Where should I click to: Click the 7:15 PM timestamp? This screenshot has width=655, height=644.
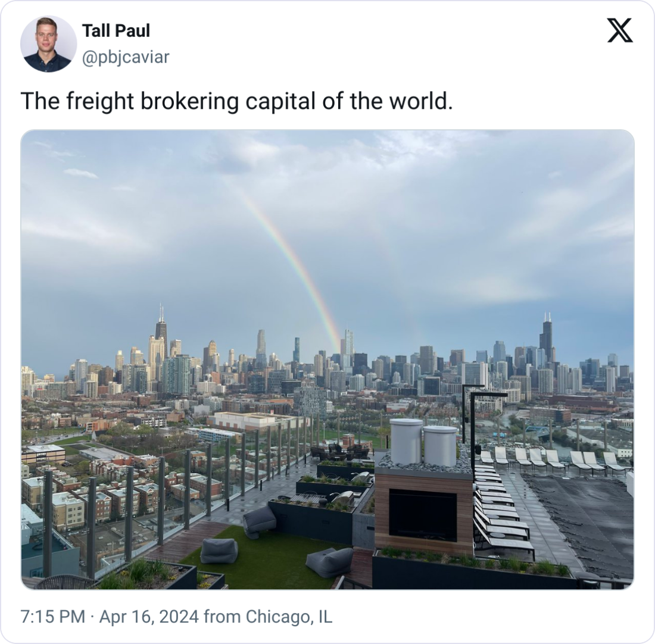52,617
